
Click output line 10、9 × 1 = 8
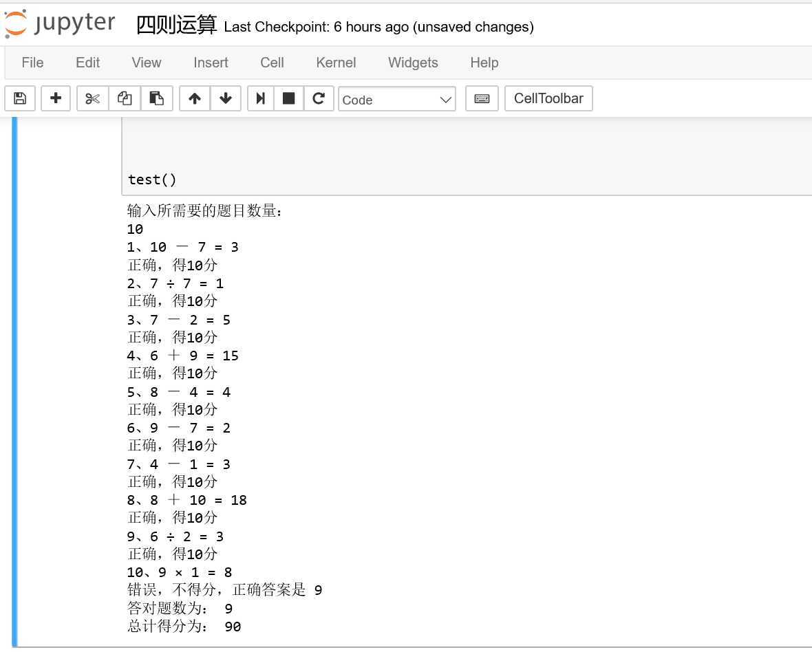(179, 572)
